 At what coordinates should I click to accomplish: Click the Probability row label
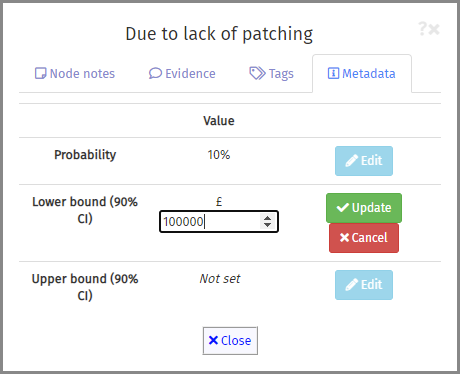click(x=85, y=155)
